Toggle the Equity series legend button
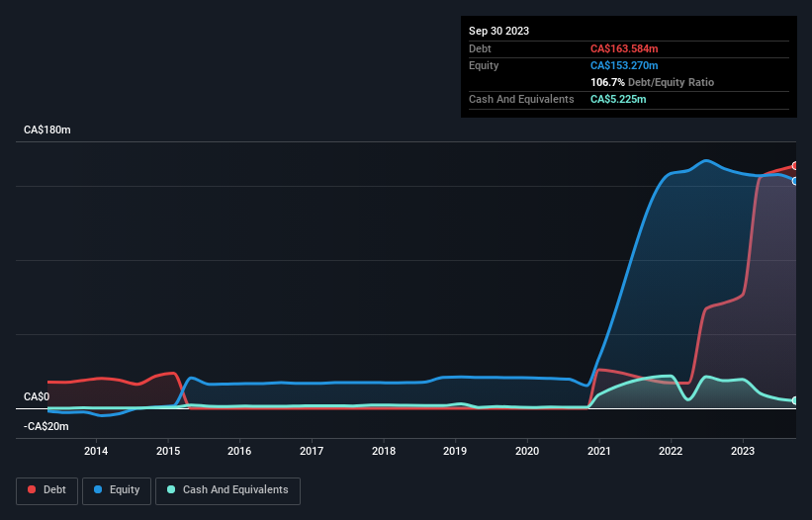This screenshot has height=520, width=812. [117, 490]
